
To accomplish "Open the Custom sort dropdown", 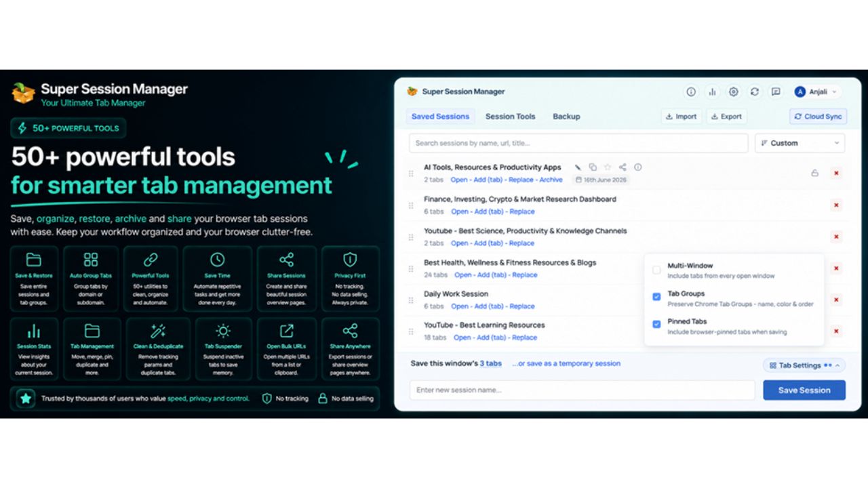I will tap(800, 143).
